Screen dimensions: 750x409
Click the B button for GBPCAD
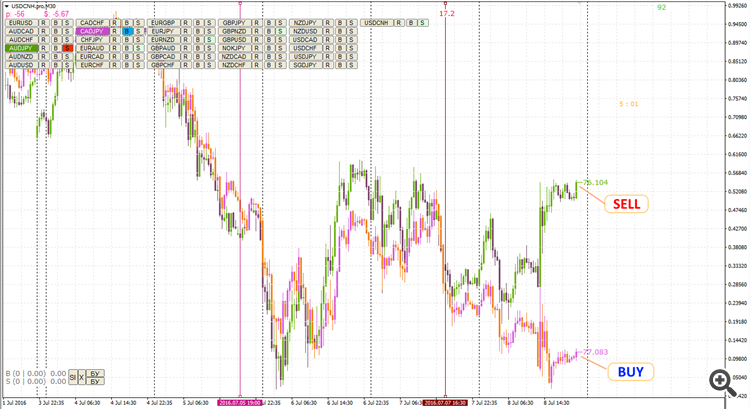198,56
